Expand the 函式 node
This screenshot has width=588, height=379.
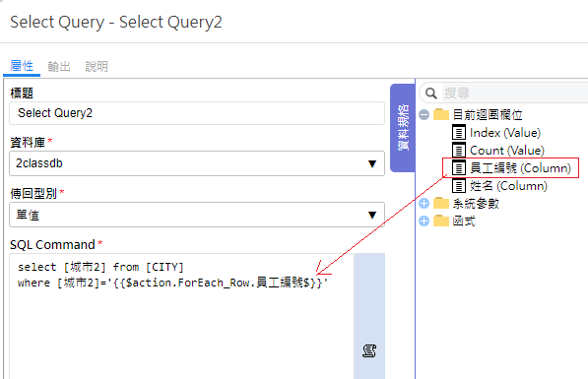click(x=425, y=221)
